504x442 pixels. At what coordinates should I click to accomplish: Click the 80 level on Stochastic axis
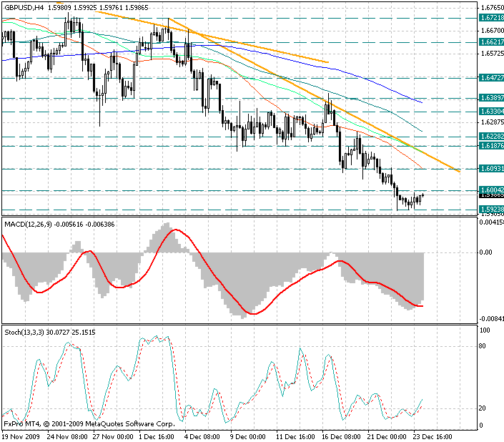tap(482, 346)
